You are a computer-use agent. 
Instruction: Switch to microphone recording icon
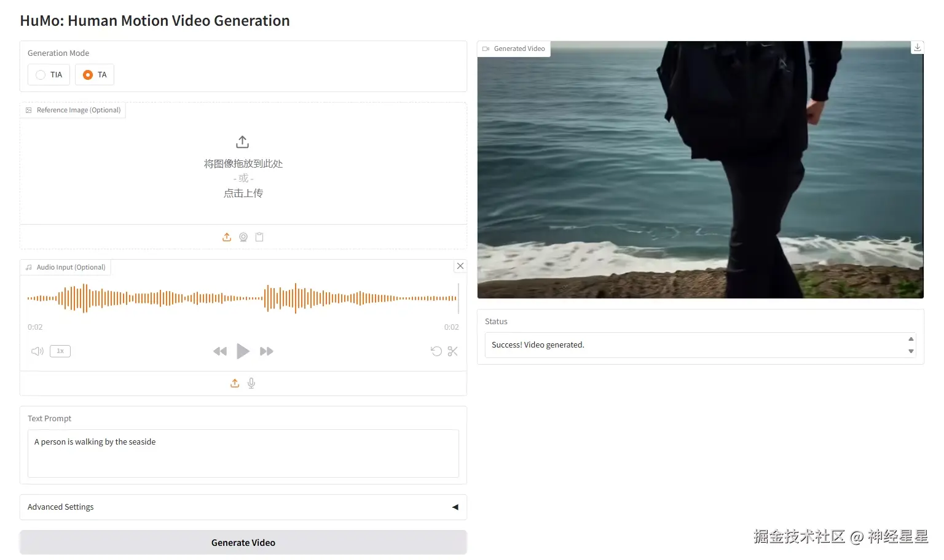[251, 383]
